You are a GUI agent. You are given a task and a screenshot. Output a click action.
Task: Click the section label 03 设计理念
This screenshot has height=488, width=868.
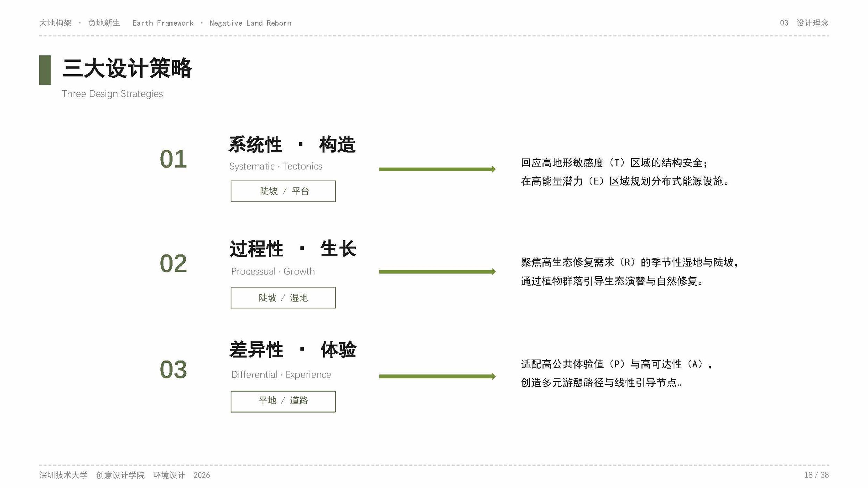click(804, 23)
